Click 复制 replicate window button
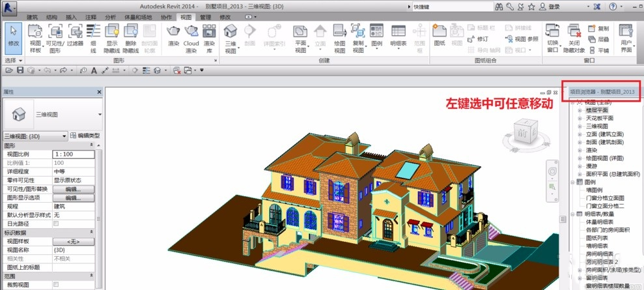Image resolution: width=644 pixels, height=290 pixels. point(598,28)
